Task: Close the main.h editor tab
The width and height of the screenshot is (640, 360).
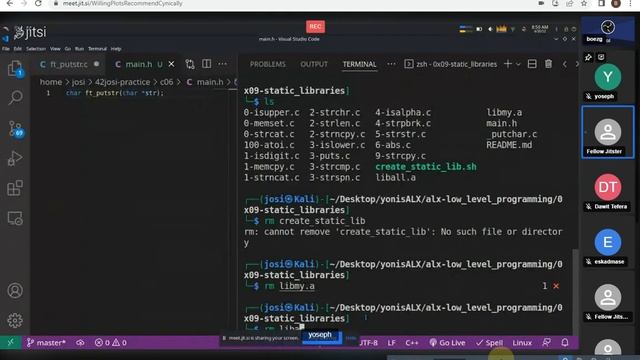Action: point(171,64)
